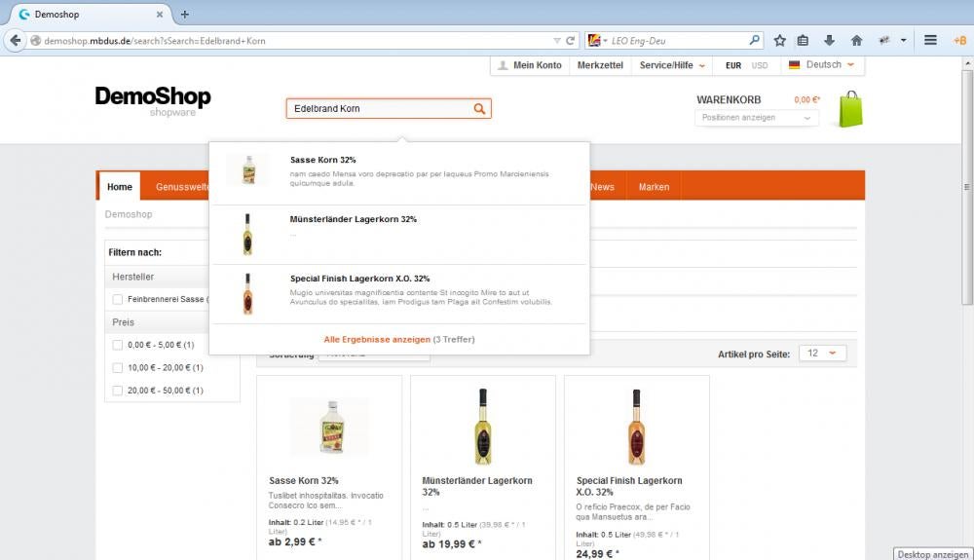Check the Feinbrennerei Sasse manufacturer filter
This screenshot has width=974, height=560.
coord(118,299)
